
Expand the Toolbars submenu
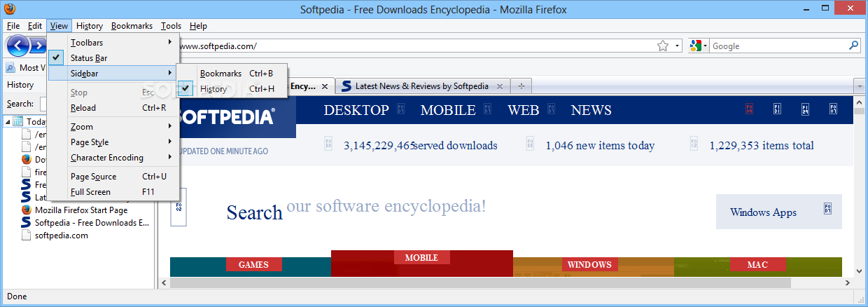tap(114, 43)
